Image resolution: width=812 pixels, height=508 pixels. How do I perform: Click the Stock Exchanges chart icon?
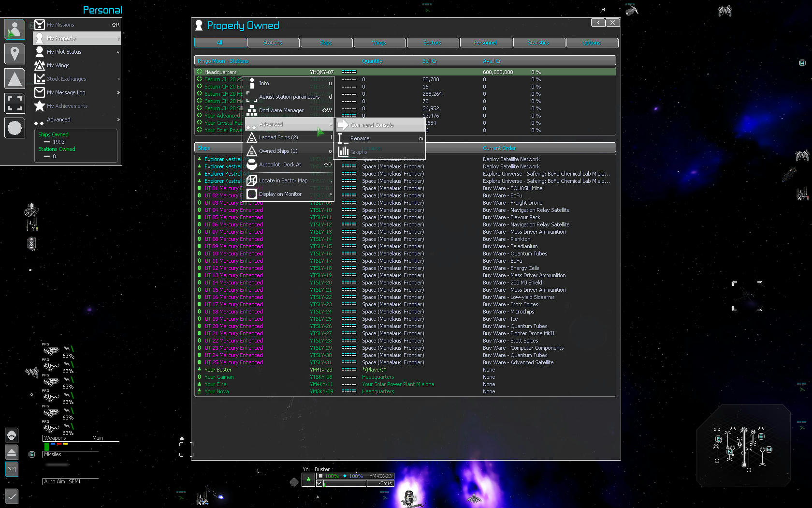[x=40, y=79]
